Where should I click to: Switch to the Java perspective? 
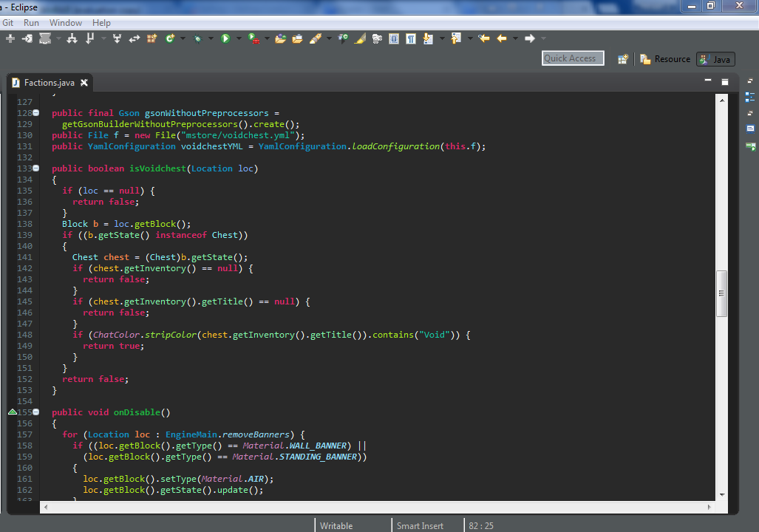point(715,59)
